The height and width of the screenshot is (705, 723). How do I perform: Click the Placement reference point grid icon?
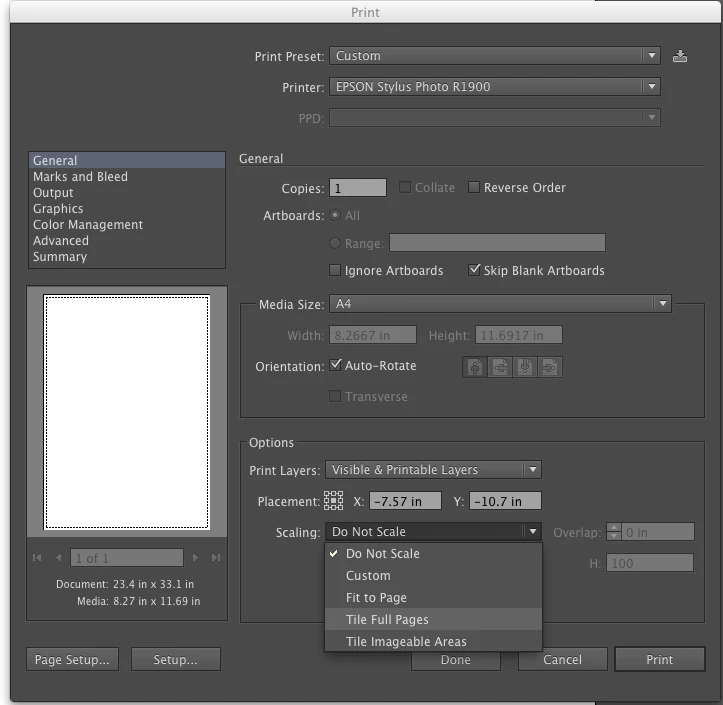click(333, 501)
